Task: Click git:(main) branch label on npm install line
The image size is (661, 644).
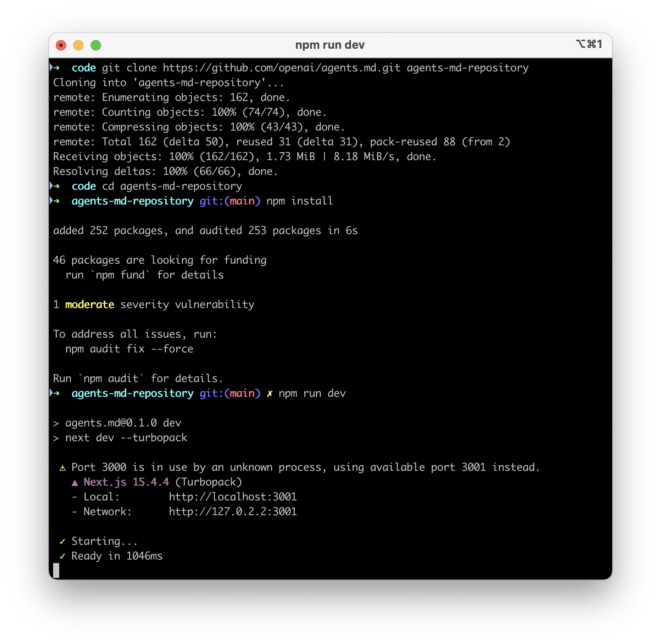Action: click(x=229, y=201)
